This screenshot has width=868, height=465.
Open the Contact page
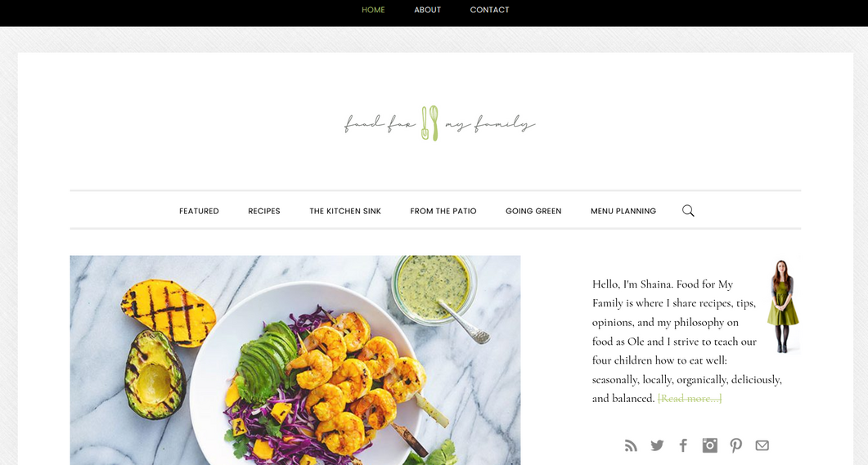pyautogui.click(x=489, y=10)
